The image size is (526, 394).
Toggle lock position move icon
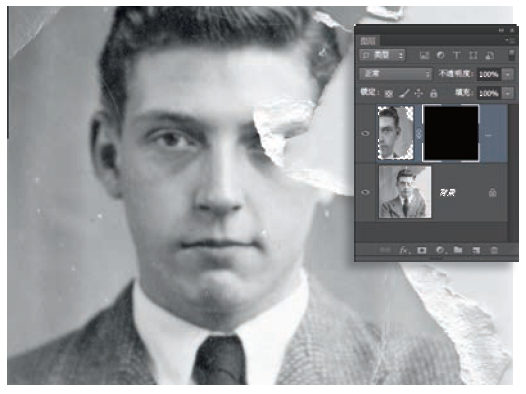[x=419, y=93]
